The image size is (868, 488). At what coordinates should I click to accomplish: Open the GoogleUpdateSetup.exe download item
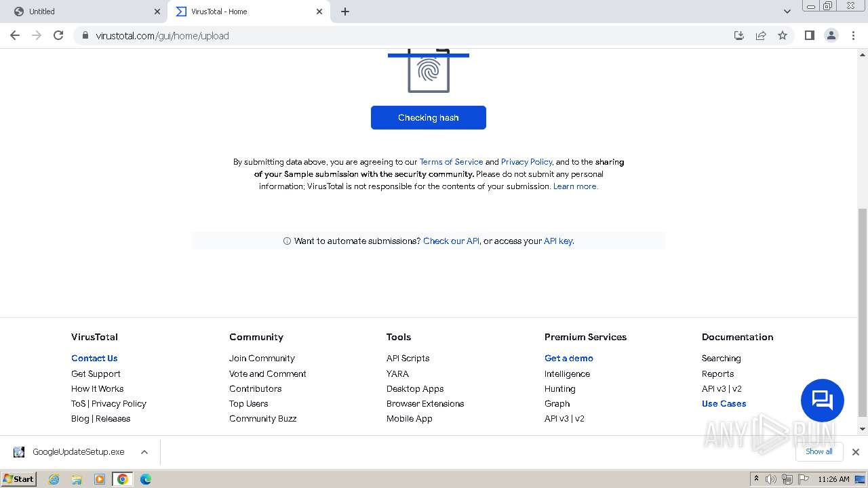[x=69, y=451]
